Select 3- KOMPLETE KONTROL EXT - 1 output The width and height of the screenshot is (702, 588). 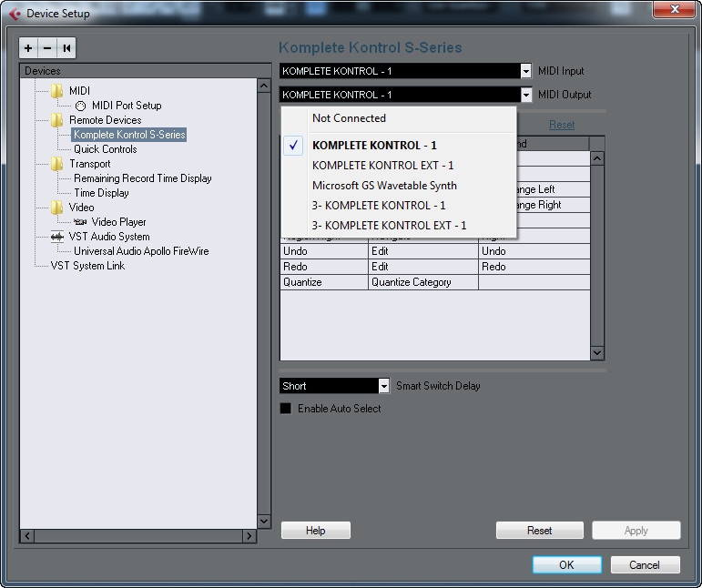(x=389, y=226)
